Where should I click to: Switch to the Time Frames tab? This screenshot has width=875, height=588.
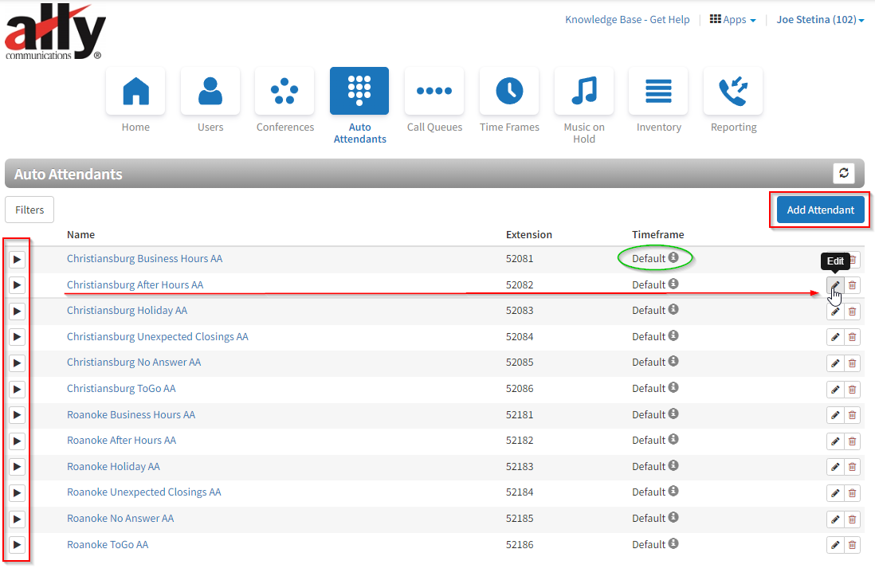point(509,92)
